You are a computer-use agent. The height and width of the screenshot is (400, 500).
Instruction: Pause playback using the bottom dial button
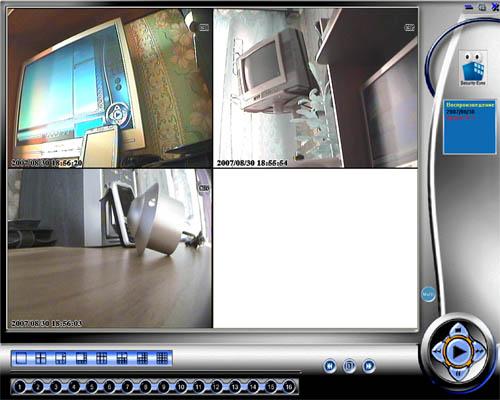tap(458, 373)
